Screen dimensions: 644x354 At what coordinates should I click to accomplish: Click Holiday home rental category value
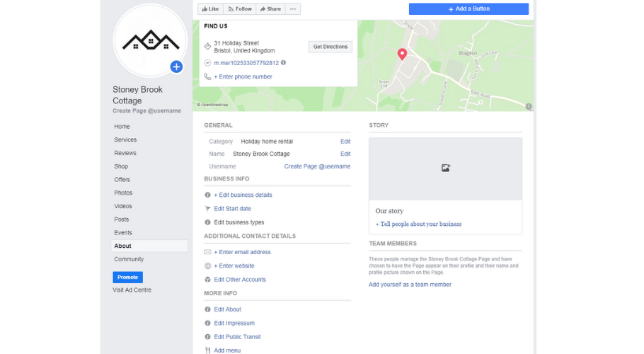pyautogui.click(x=267, y=142)
